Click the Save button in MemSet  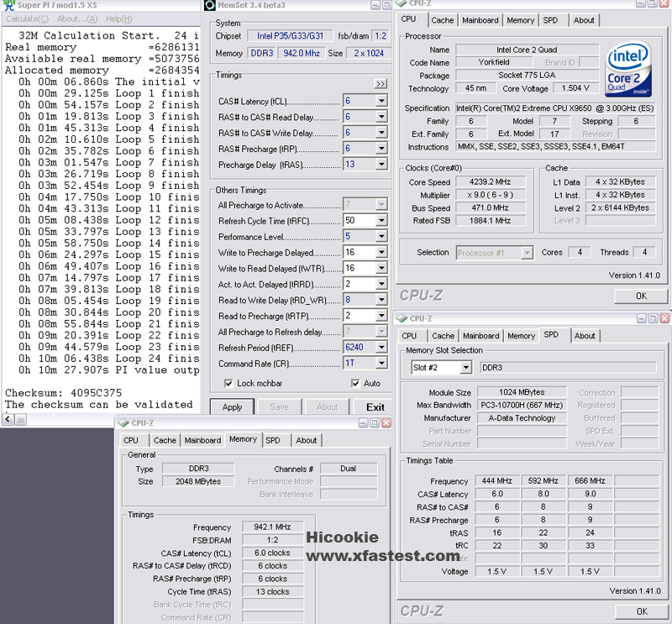coord(280,406)
